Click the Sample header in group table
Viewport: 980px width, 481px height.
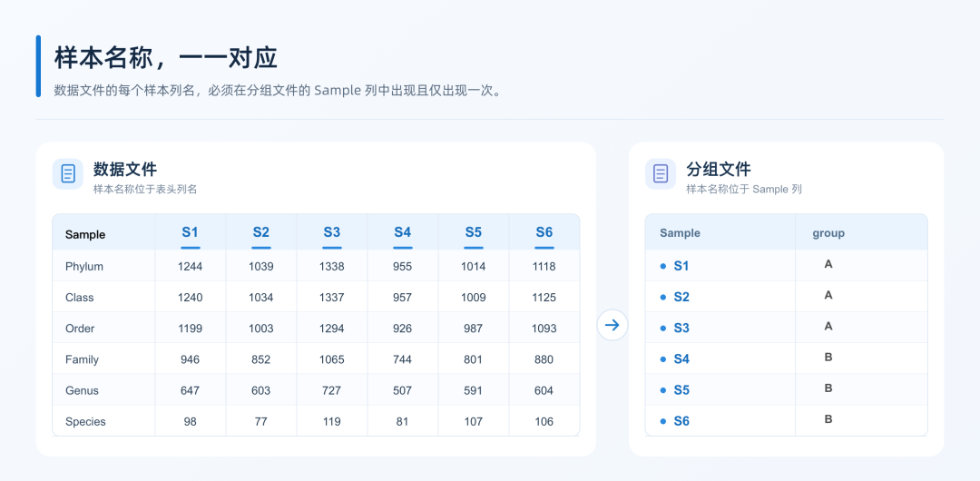[680, 233]
